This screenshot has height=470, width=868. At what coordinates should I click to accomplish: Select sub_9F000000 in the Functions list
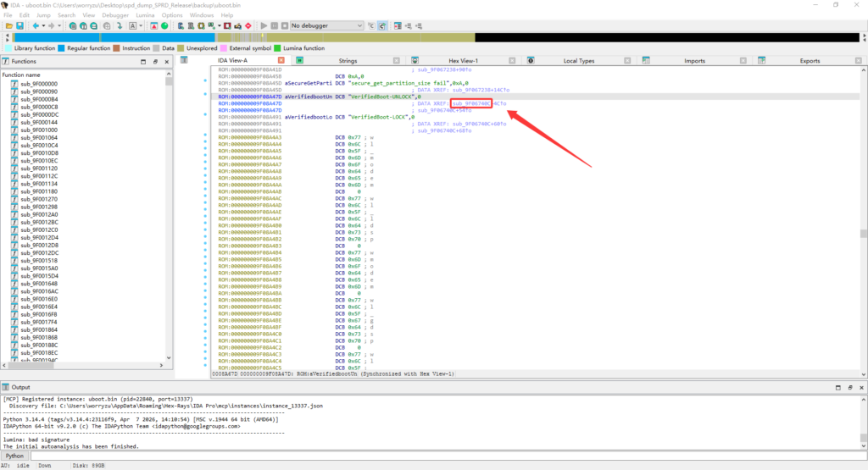[x=39, y=84]
